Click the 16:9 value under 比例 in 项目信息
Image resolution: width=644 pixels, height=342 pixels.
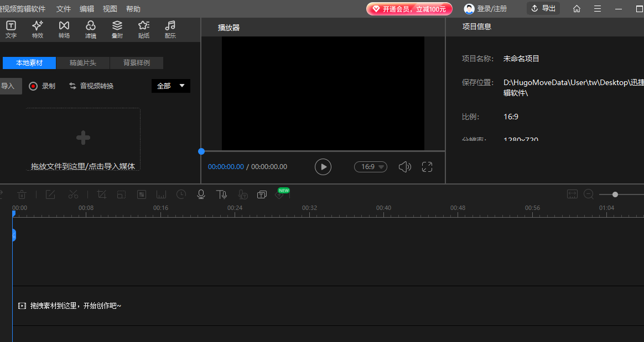click(511, 117)
